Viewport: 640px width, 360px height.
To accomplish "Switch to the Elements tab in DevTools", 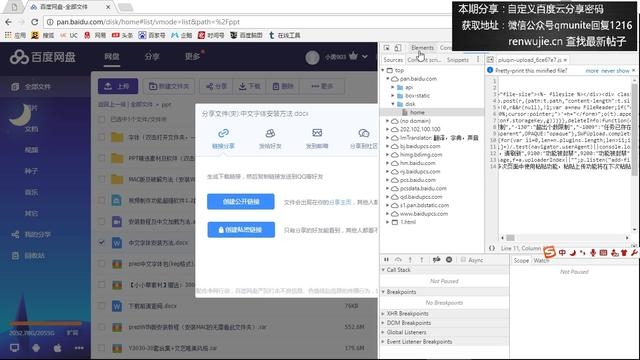I will click(x=422, y=48).
